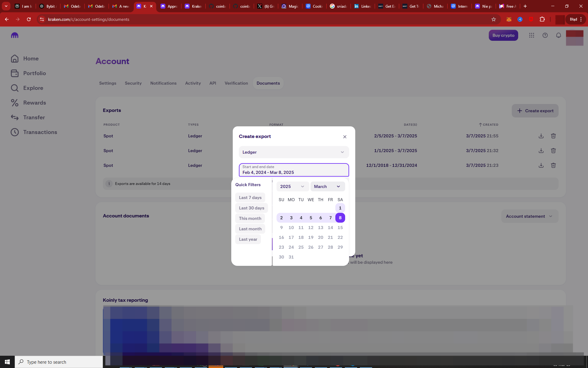
Task: Open a new browser tab
Action: [x=525, y=6]
